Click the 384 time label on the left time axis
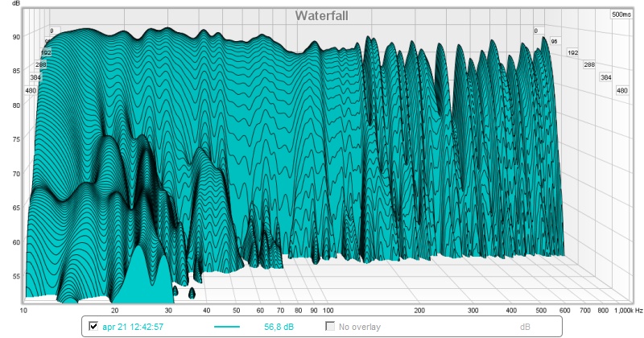 click(35, 77)
